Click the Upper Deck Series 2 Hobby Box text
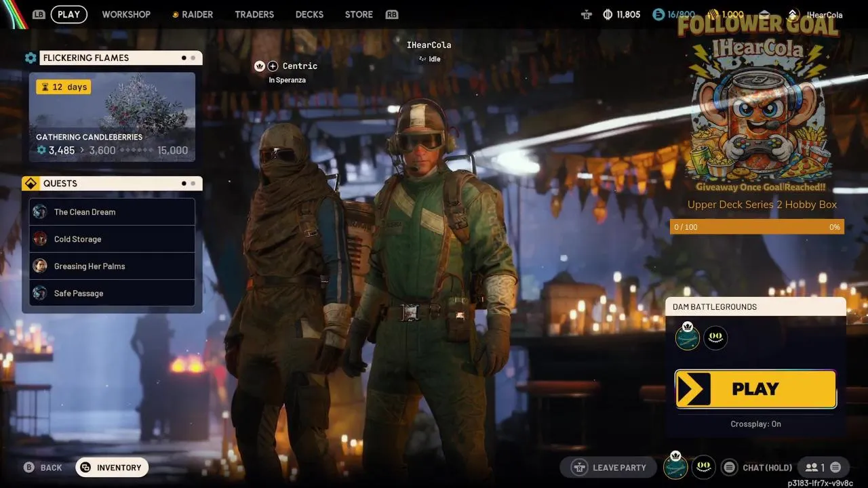The image size is (868, 488). coord(762,205)
